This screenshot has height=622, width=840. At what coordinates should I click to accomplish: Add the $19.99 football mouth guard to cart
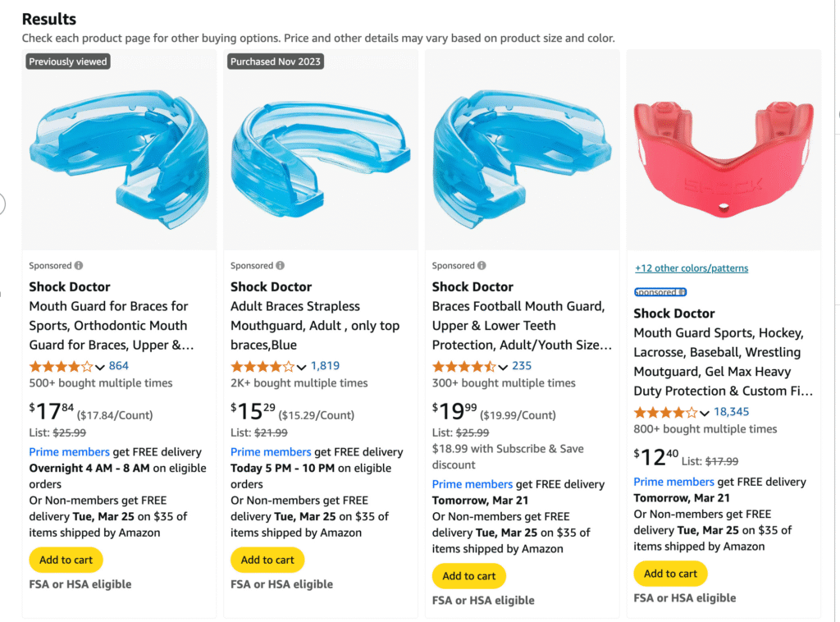(x=469, y=576)
